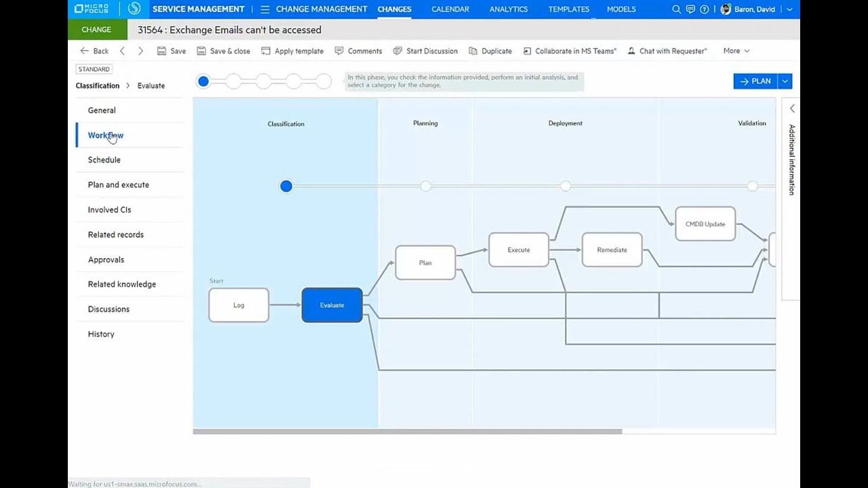Open the search magnifier icon
This screenshot has width=868, height=488.
click(x=676, y=9)
